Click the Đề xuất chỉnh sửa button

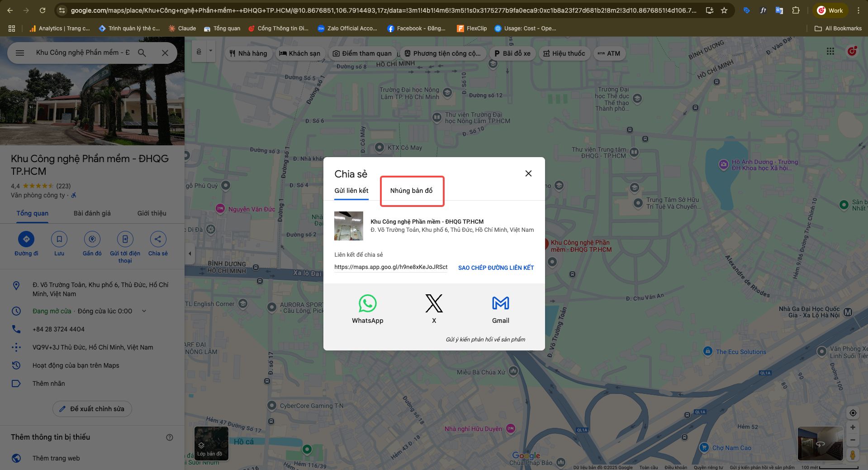(92, 409)
